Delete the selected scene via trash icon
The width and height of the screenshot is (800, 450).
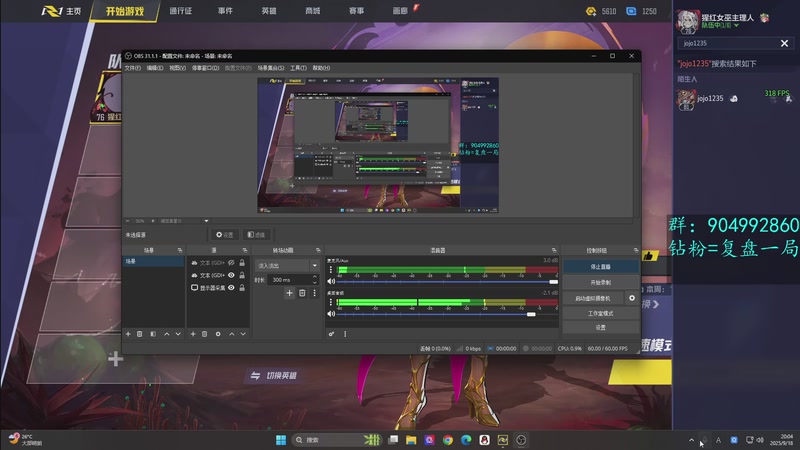[x=139, y=334]
